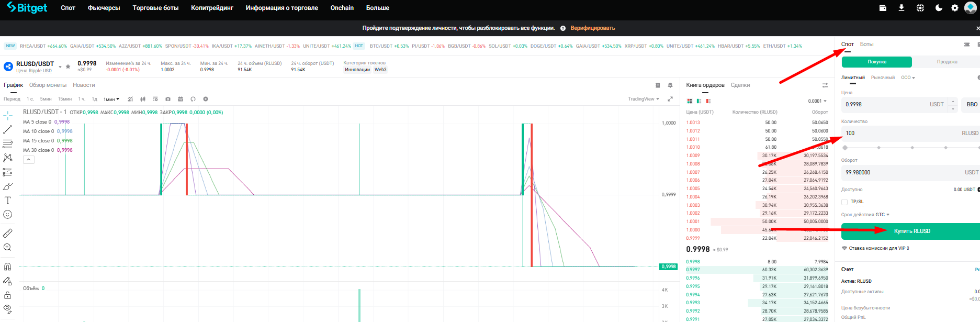The width and height of the screenshot is (980, 322).
Task: Open the GTC time-in-force dropdown
Action: [883, 215]
